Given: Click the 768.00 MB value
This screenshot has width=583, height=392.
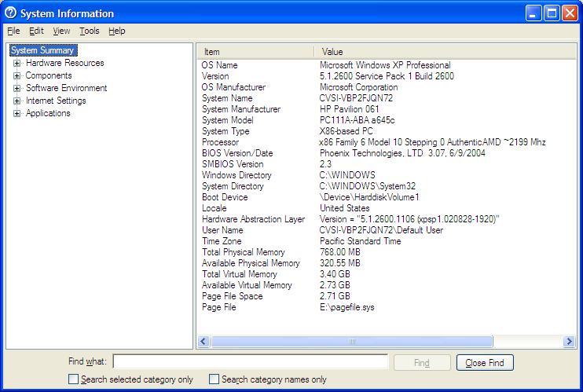Looking at the screenshot, I should tap(340, 252).
